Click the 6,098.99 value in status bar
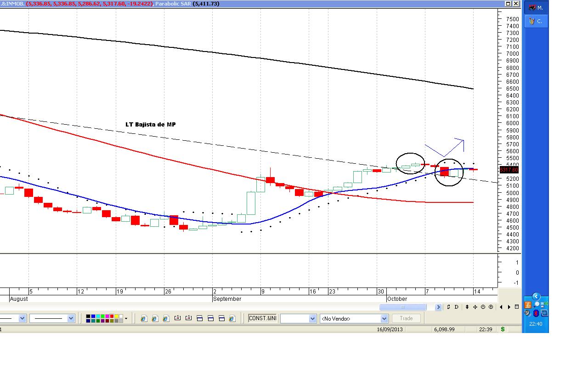588x368 pixels. (x=444, y=329)
